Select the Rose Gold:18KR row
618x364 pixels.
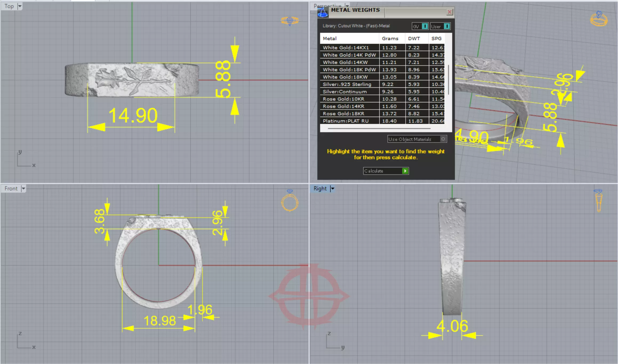click(x=382, y=114)
